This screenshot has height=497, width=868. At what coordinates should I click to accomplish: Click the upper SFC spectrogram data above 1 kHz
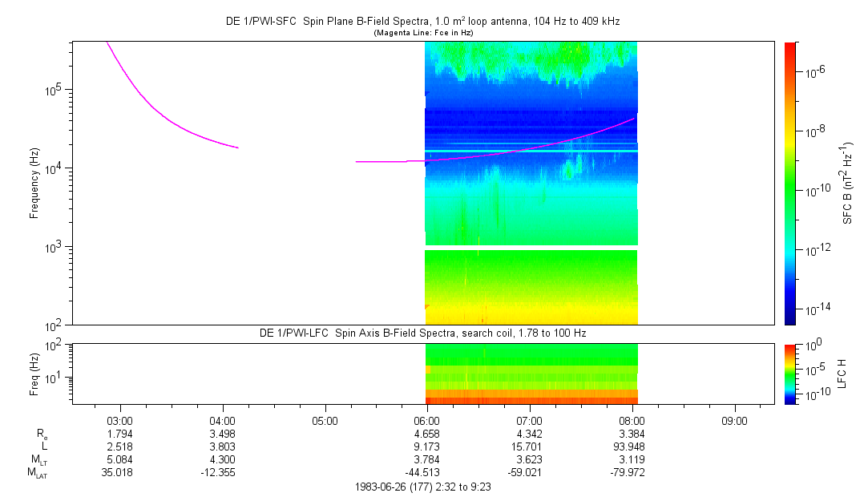tap(531, 143)
